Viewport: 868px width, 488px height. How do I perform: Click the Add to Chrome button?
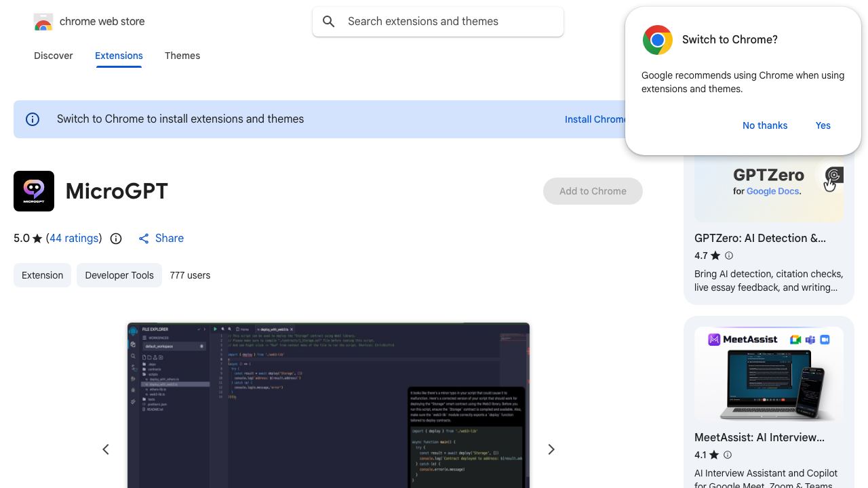593,191
